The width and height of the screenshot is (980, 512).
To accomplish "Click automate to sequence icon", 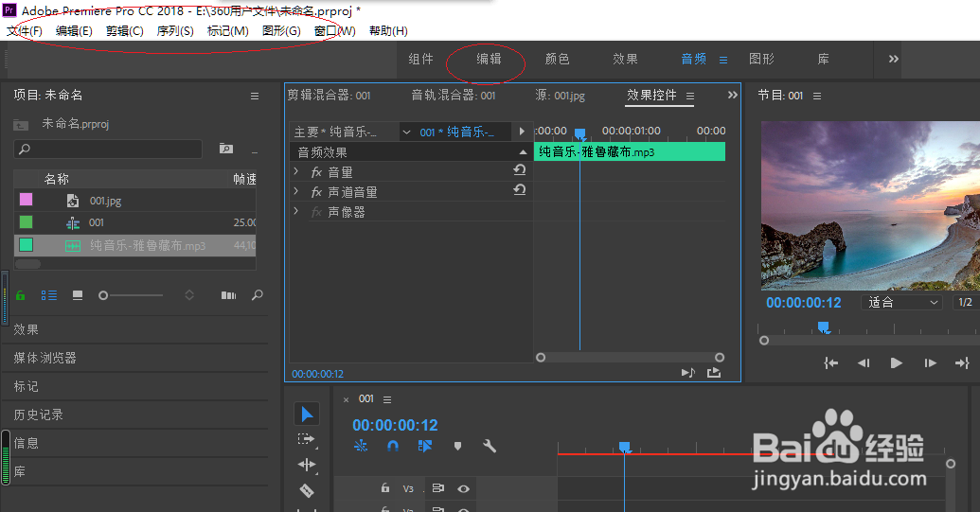I will (229, 295).
